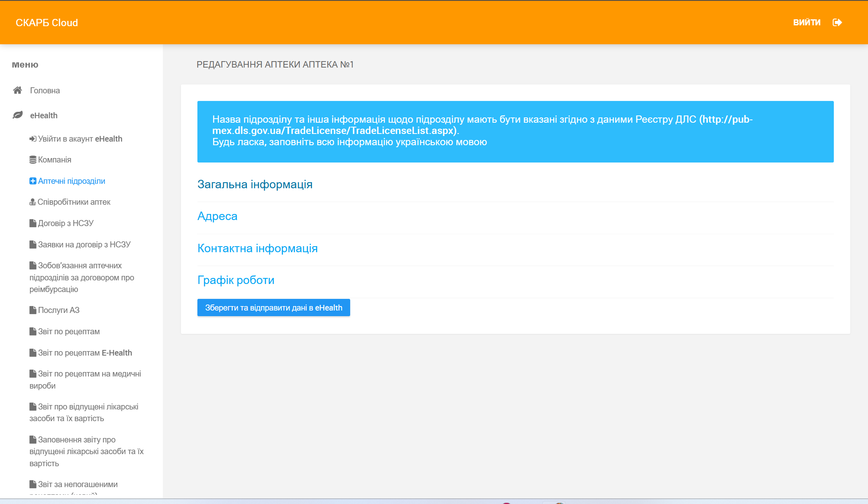The width and height of the screenshot is (868, 504).
Task: Click the plus icon for Аптечні підрозділи
Action: 33,181
